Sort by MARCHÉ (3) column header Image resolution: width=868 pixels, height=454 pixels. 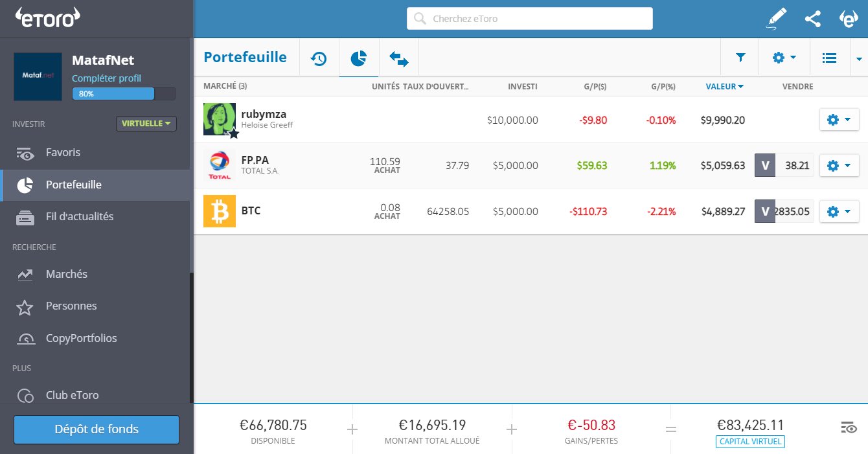tap(225, 86)
